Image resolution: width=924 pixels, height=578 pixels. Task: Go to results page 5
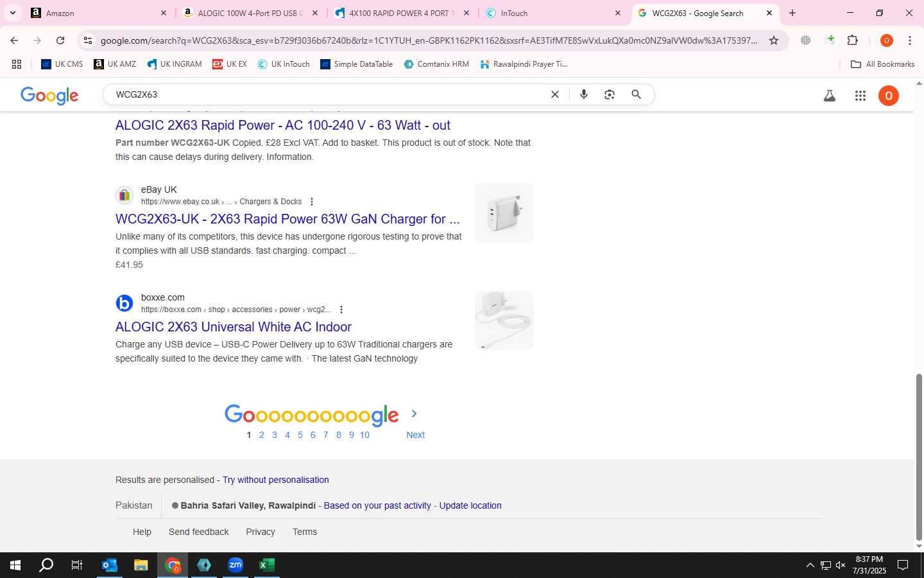coord(300,435)
